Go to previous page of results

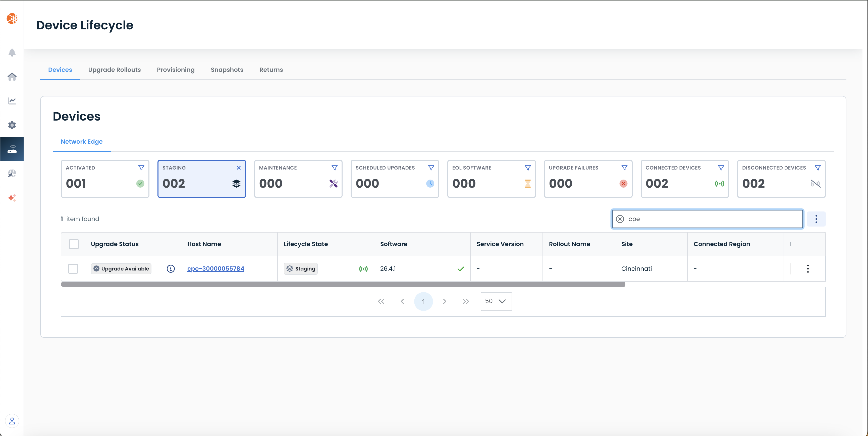(x=402, y=301)
